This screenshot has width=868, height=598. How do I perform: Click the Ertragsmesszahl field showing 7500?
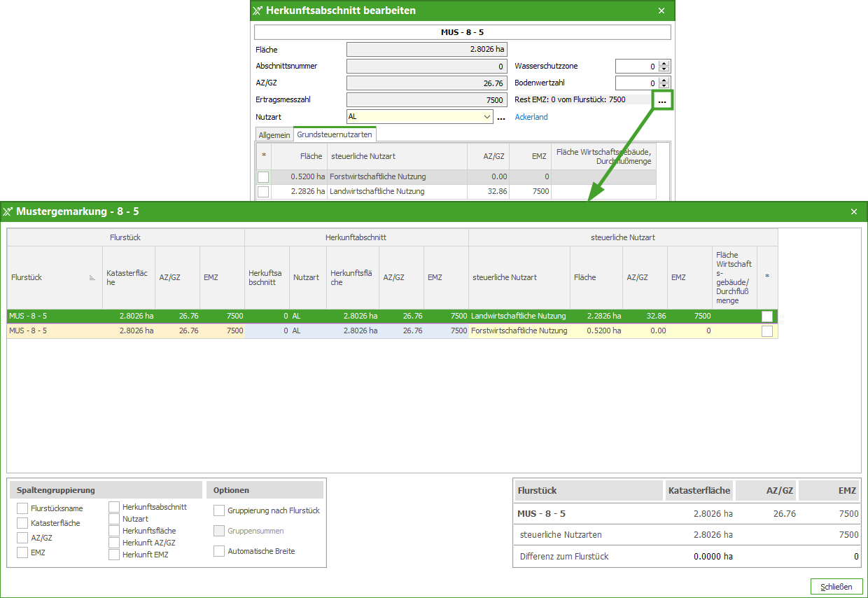[x=426, y=100]
